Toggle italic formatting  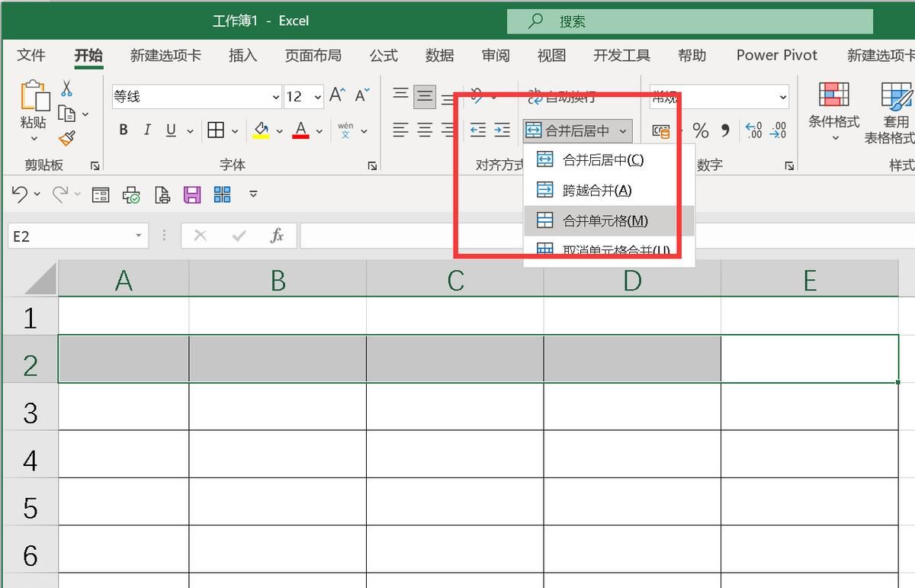point(147,130)
